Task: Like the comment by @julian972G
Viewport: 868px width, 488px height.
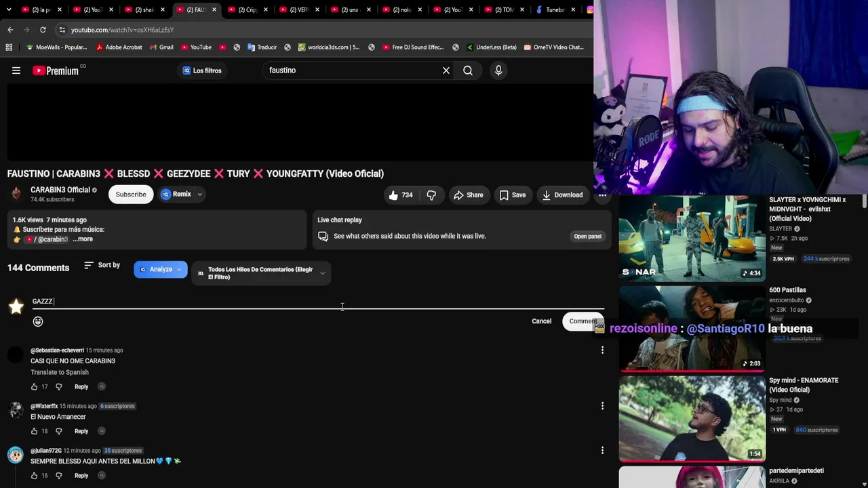Action: (34, 476)
